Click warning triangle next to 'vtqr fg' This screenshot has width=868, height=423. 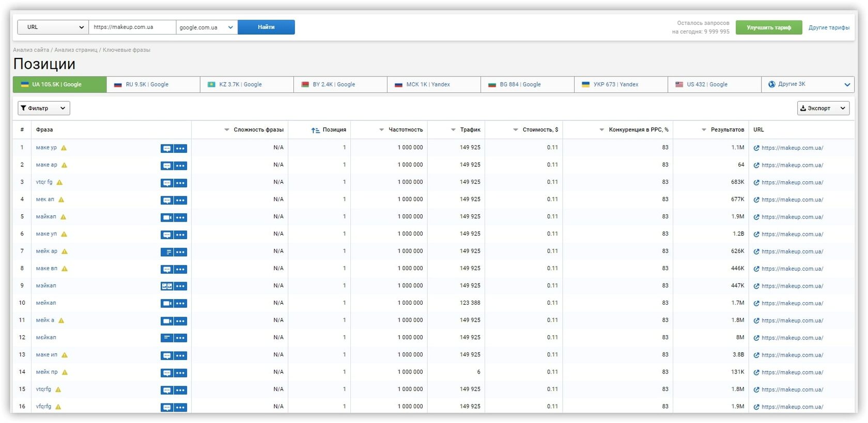pyautogui.click(x=59, y=182)
